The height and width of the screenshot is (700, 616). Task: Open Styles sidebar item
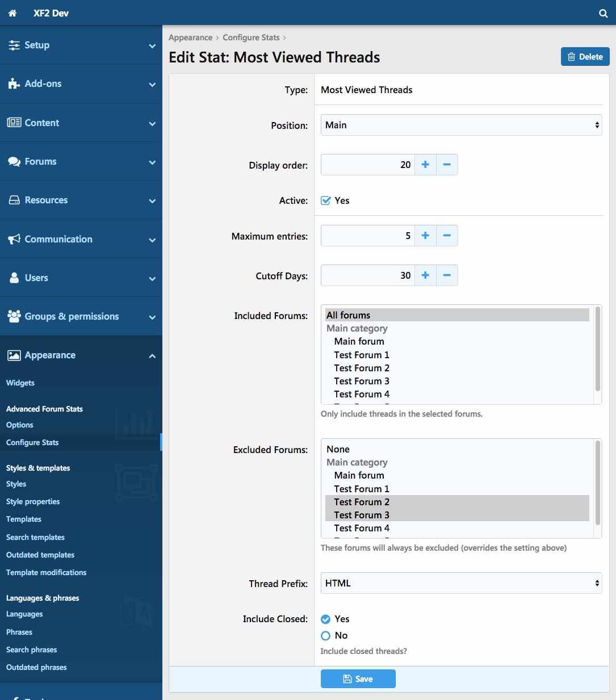point(16,484)
